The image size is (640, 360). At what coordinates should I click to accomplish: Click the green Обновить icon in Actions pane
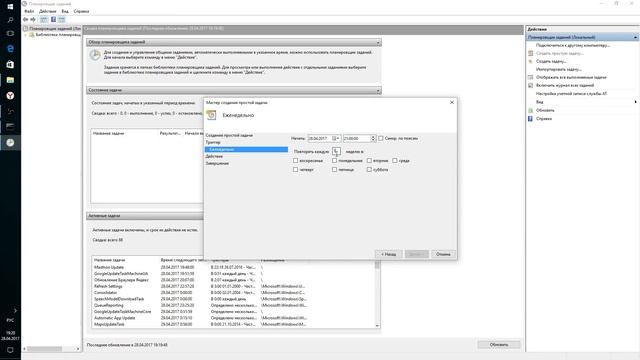531,110
